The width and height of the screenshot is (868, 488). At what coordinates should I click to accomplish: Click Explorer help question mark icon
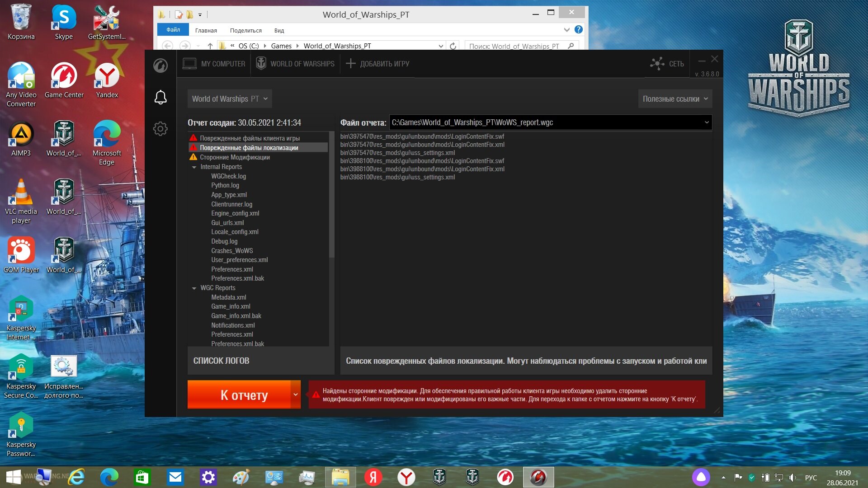pos(578,30)
